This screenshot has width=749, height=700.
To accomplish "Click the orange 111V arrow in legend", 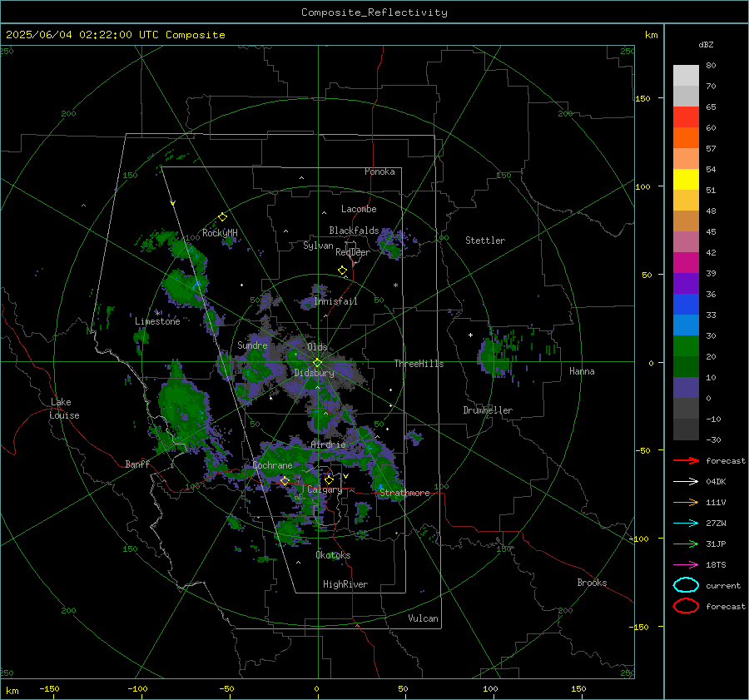I will (686, 502).
